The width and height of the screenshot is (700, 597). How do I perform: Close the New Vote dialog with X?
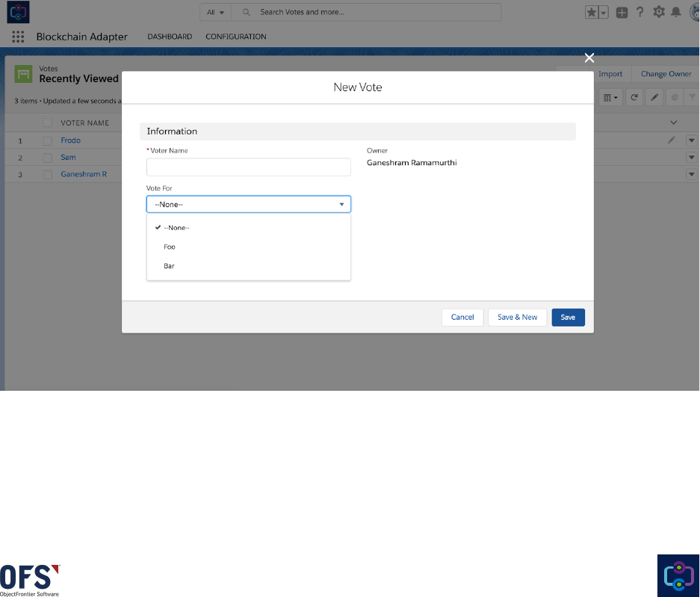click(589, 58)
